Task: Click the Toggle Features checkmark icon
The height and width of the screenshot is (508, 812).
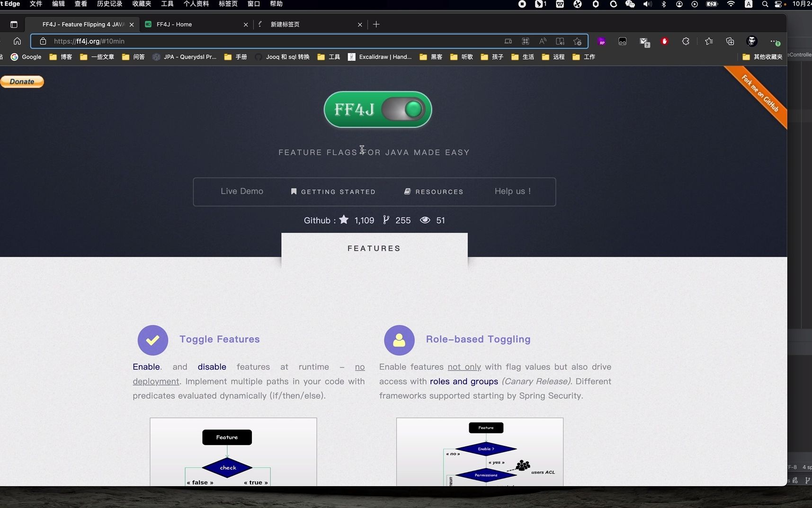Action: click(152, 340)
